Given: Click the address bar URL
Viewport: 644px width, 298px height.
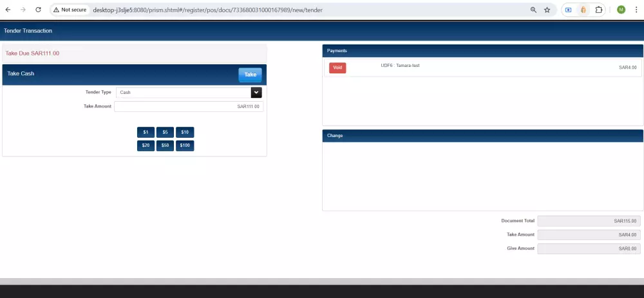Looking at the screenshot, I should (x=208, y=10).
